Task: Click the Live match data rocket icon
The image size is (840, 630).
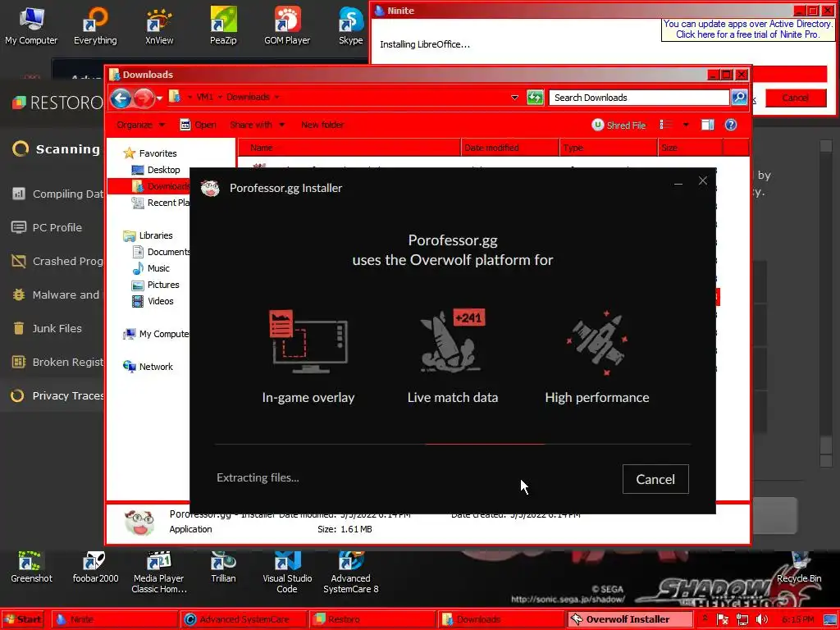Action: (453, 340)
